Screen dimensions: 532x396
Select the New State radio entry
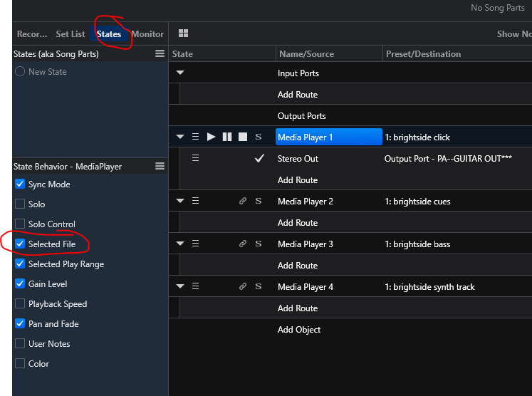[x=20, y=72]
